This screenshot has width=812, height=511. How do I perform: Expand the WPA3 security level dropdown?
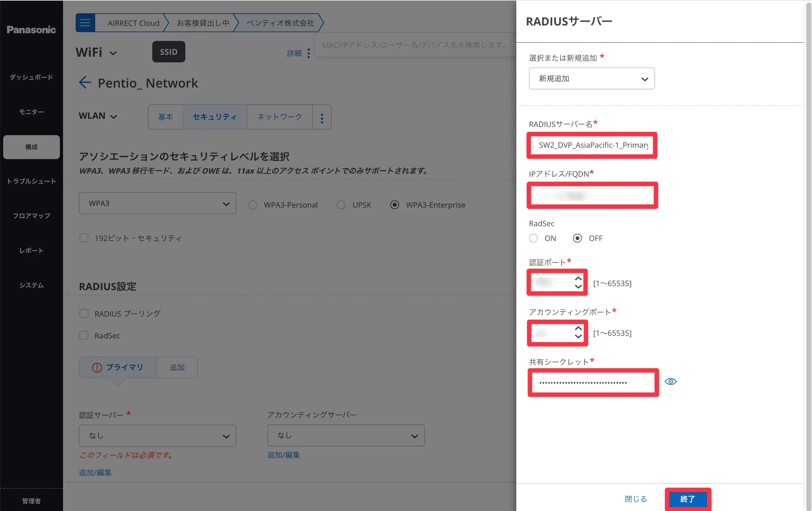coord(158,203)
